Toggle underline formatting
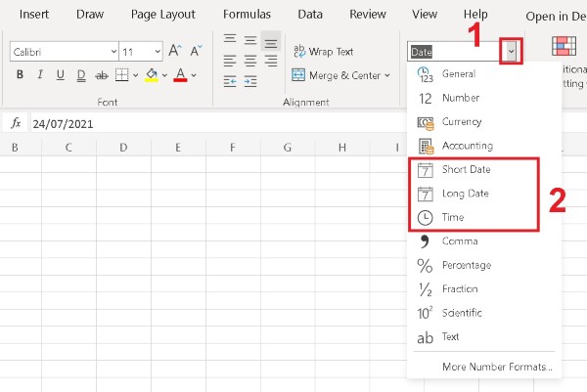Image resolution: width=587 pixels, height=392 pixels. coord(60,75)
